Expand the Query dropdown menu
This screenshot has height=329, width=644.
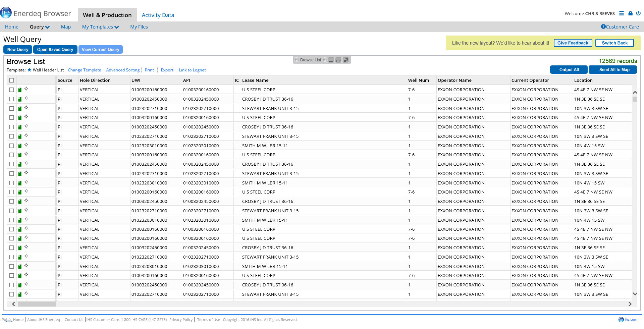(x=40, y=27)
